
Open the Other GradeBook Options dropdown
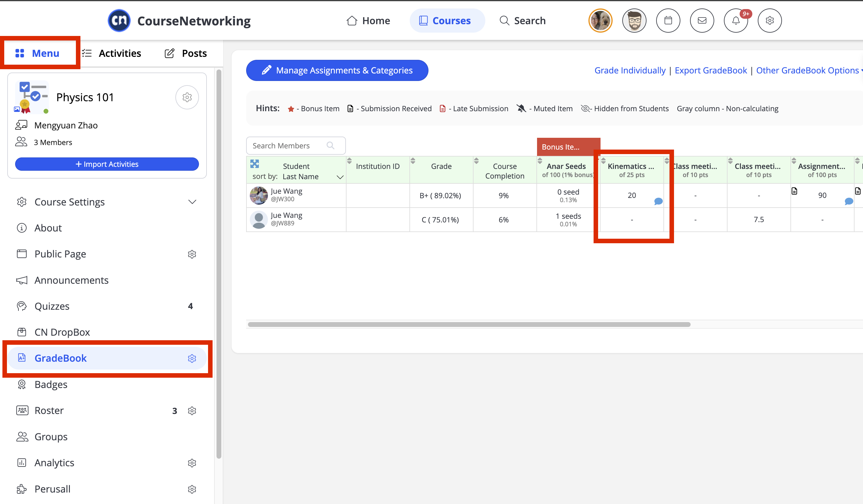pos(809,70)
